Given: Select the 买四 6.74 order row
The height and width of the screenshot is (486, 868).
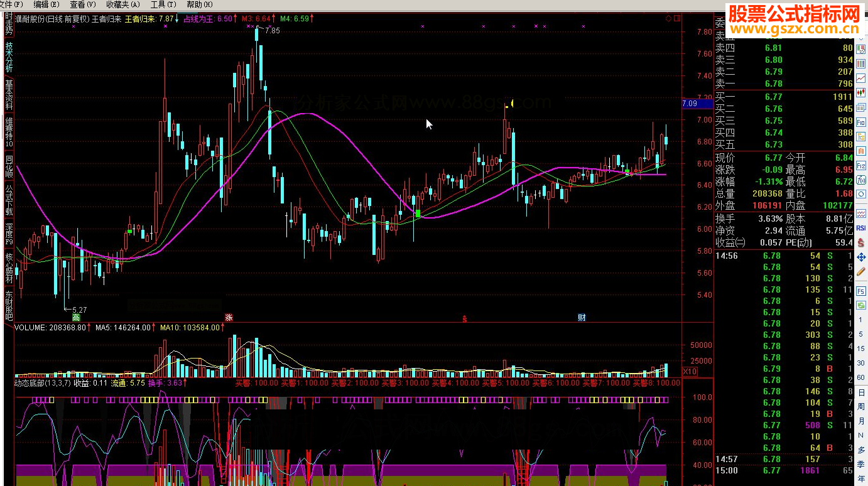Looking at the screenshot, I should tap(784, 132).
